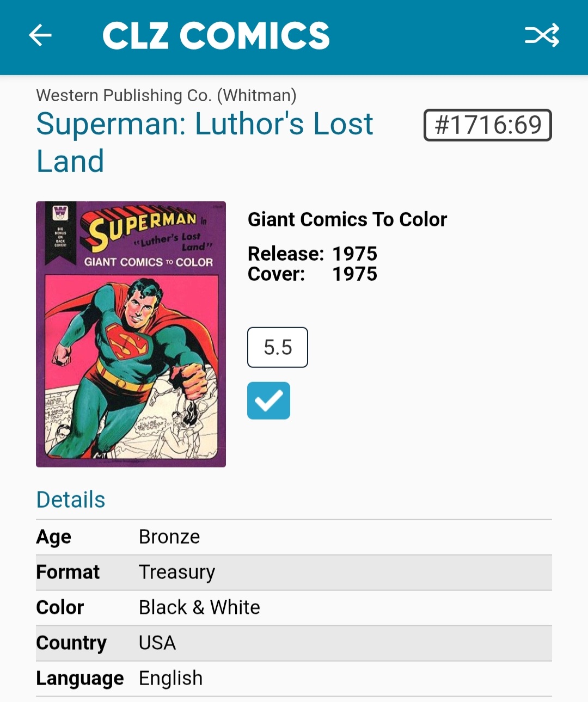The height and width of the screenshot is (702, 588).
Task: Tap the CLZ COMICS header title
Action: [216, 36]
